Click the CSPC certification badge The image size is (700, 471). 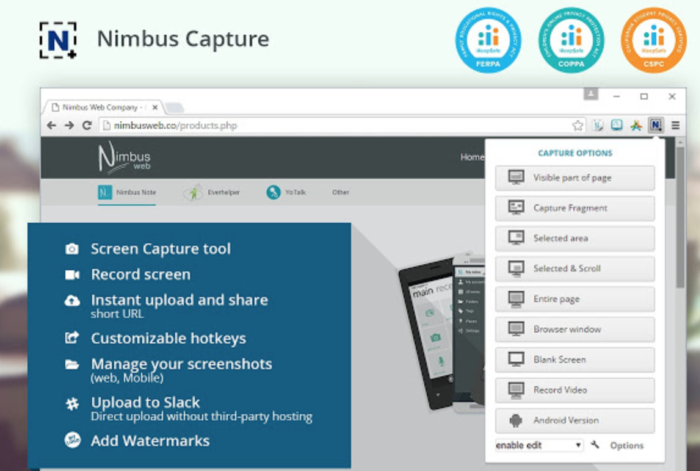[654, 40]
